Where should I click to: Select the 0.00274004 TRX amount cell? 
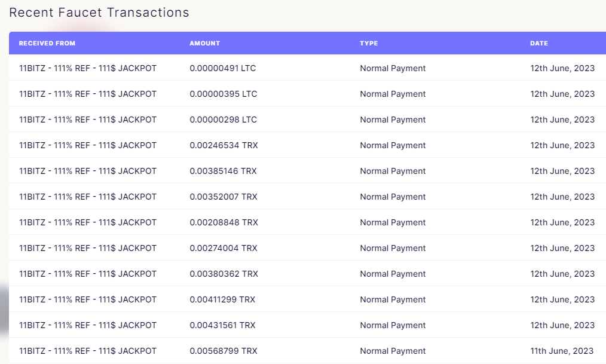tap(223, 248)
